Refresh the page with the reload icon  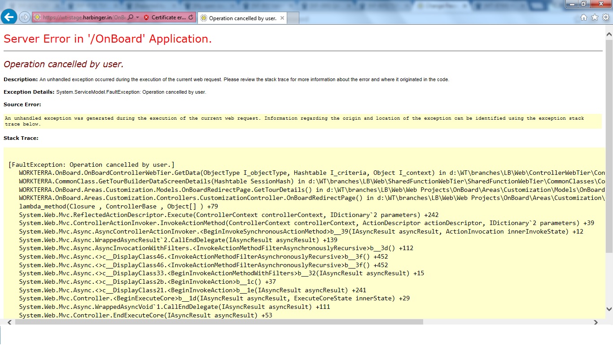pyautogui.click(x=191, y=17)
